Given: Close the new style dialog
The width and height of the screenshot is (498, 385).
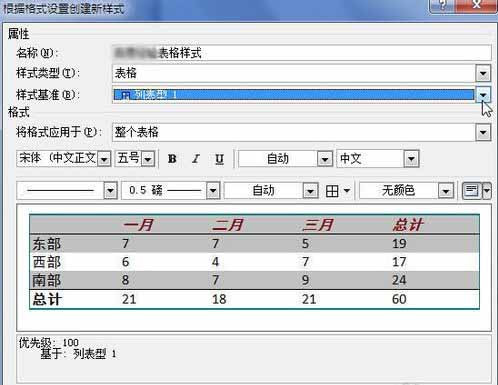Looking at the screenshot, I should (477, 6).
